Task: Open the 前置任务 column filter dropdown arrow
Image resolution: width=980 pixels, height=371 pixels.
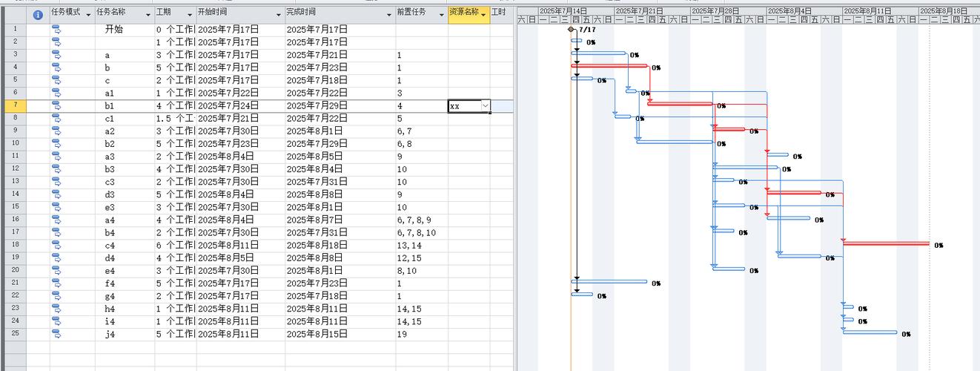Action: coord(443,14)
